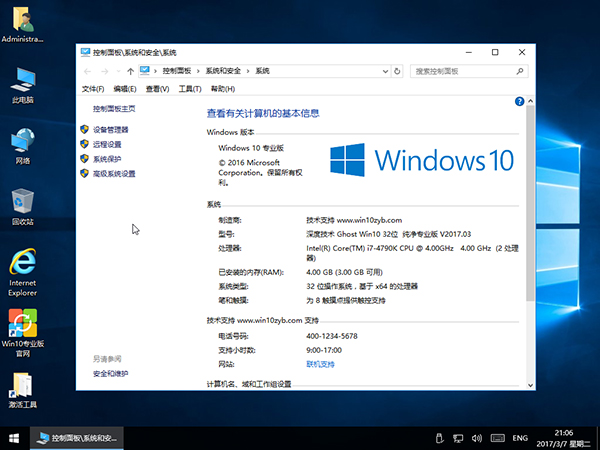The height and width of the screenshot is (450, 600).
Task: Click the shield icon beside 远程设置
Action: pos(85,144)
